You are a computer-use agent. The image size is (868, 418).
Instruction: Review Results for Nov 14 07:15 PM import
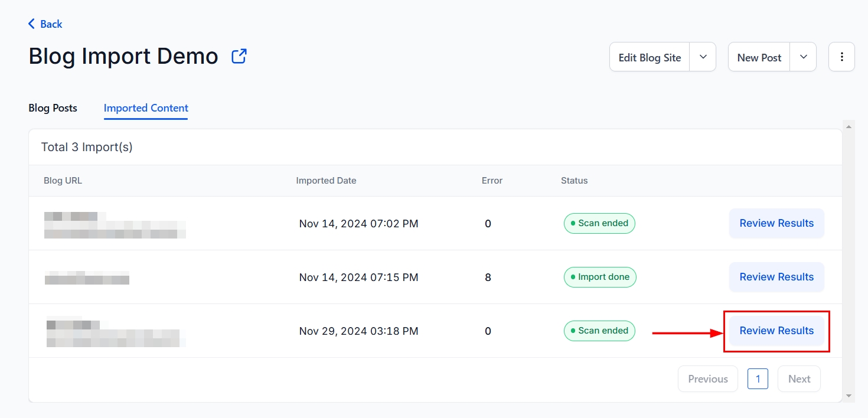point(776,277)
